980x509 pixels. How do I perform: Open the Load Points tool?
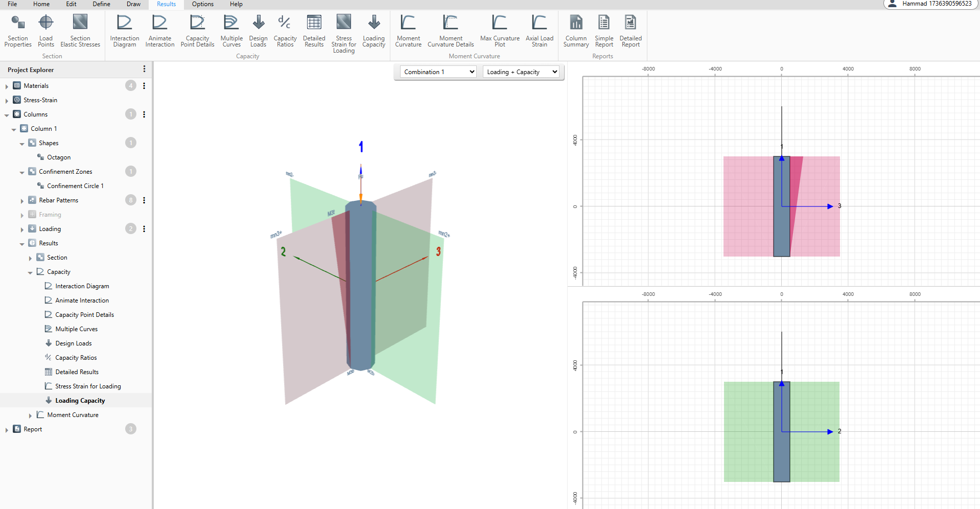[45, 31]
